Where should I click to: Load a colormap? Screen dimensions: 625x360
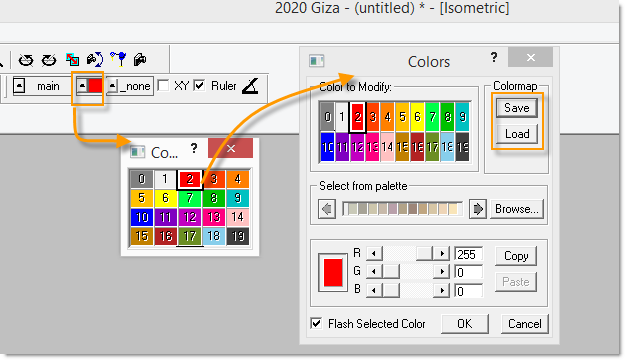click(517, 134)
